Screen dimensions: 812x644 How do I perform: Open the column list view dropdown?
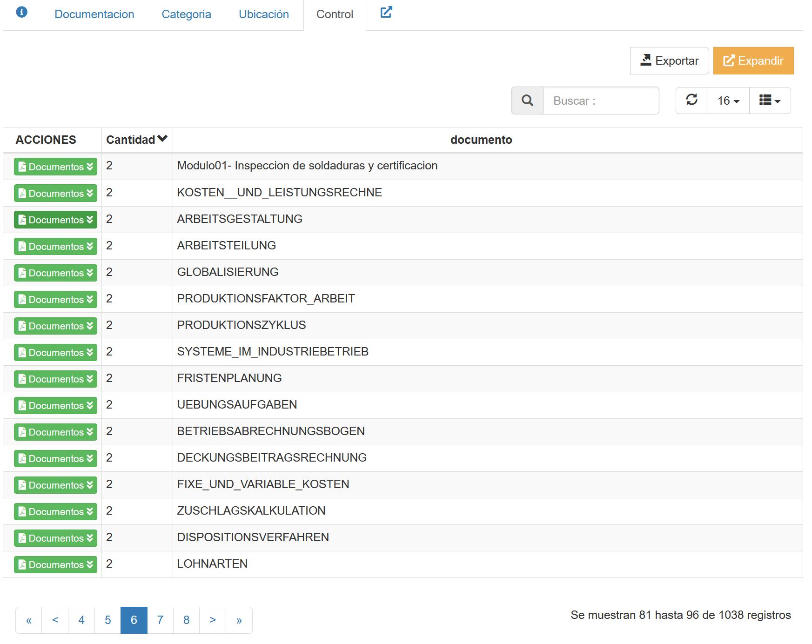[x=770, y=101]
